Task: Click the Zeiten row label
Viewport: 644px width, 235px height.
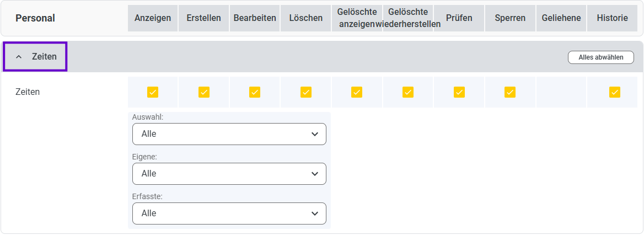Action: click(x=28, y=92)
